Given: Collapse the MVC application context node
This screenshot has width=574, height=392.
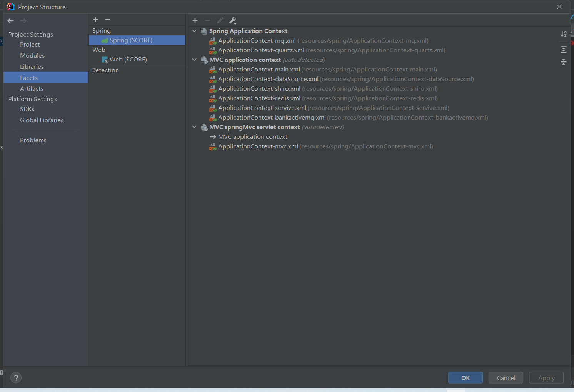Looking at the screenshot, I should [194, 60].
